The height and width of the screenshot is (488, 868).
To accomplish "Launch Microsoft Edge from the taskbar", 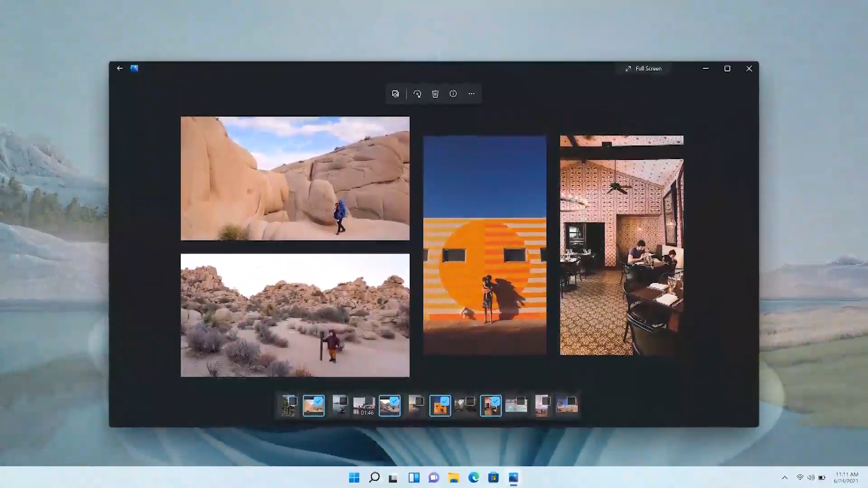I will pos(473,478).
